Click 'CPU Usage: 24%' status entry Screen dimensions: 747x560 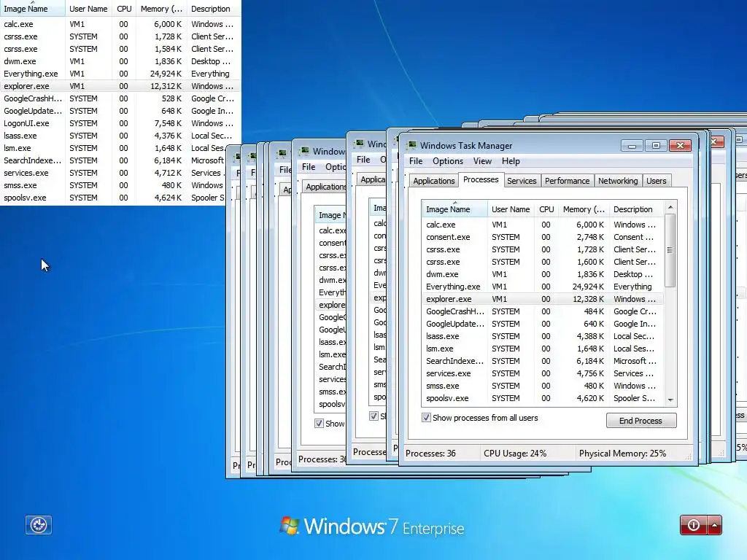point(515,454)
